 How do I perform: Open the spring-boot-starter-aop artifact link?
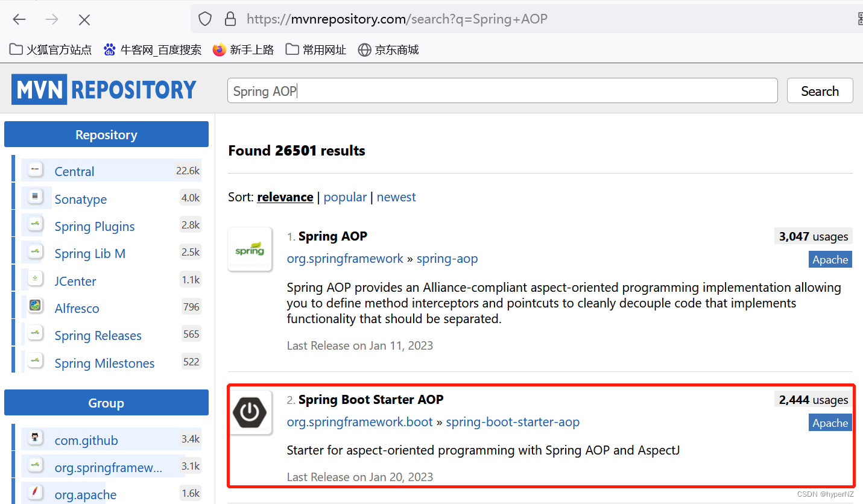513,422
